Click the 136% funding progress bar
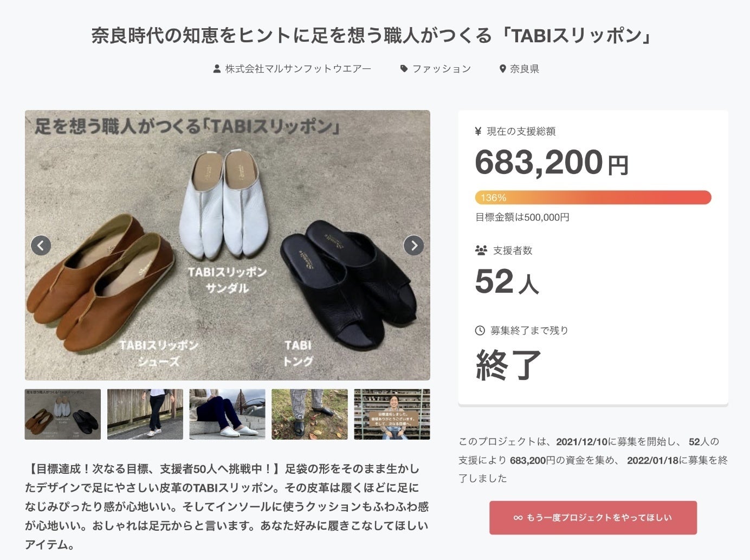 pyautogui.click(x=593, y=197)
